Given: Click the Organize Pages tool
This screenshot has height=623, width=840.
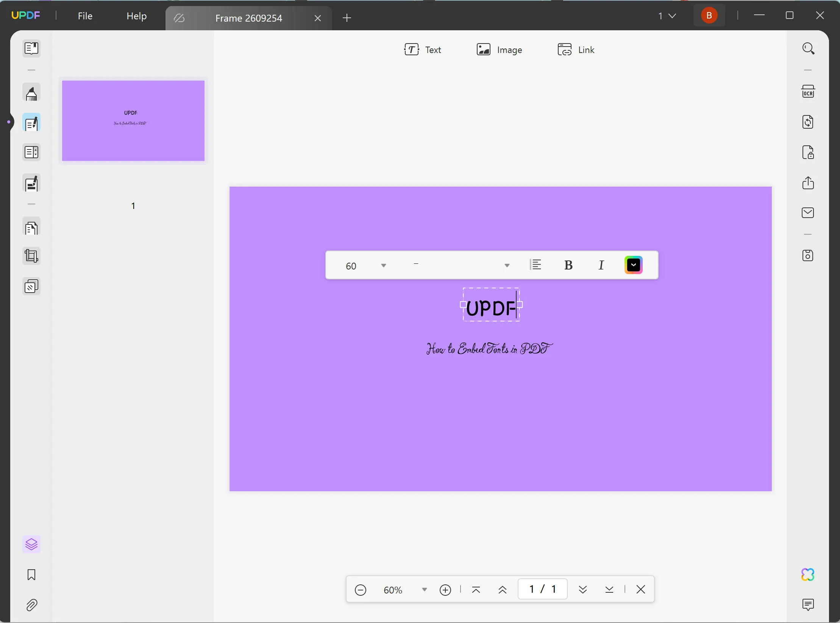Looking at the screenshot, I should tap(31, 227).
